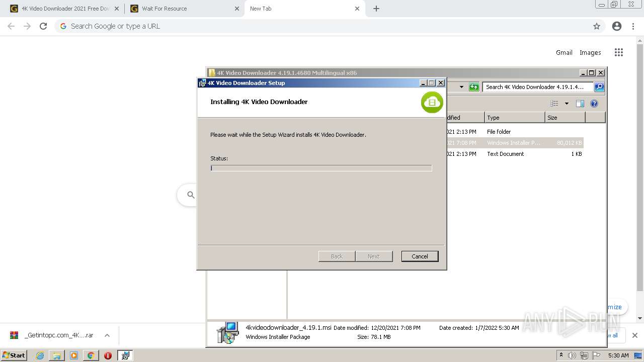644x362 pixels.
Task: Refresh the Explorer folder view
Action: click(x=474, y=87)
